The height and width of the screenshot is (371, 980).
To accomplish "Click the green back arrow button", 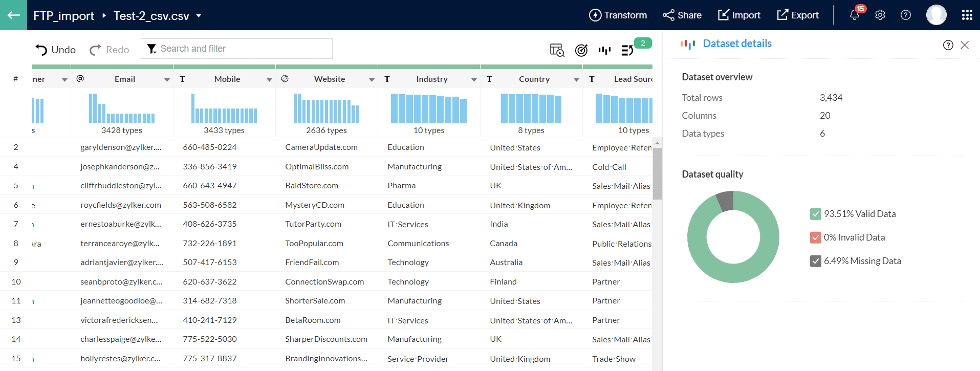I will [x=13, y=15].
